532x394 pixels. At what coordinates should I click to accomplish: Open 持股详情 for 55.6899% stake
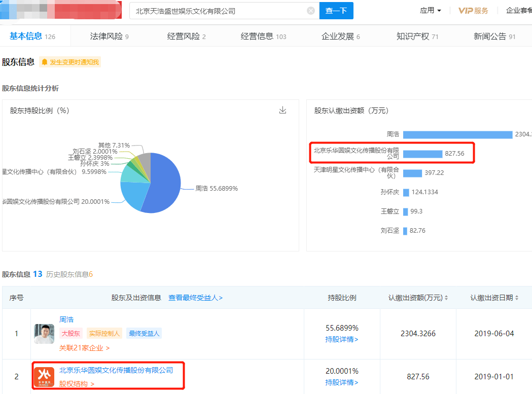[342, 339]
